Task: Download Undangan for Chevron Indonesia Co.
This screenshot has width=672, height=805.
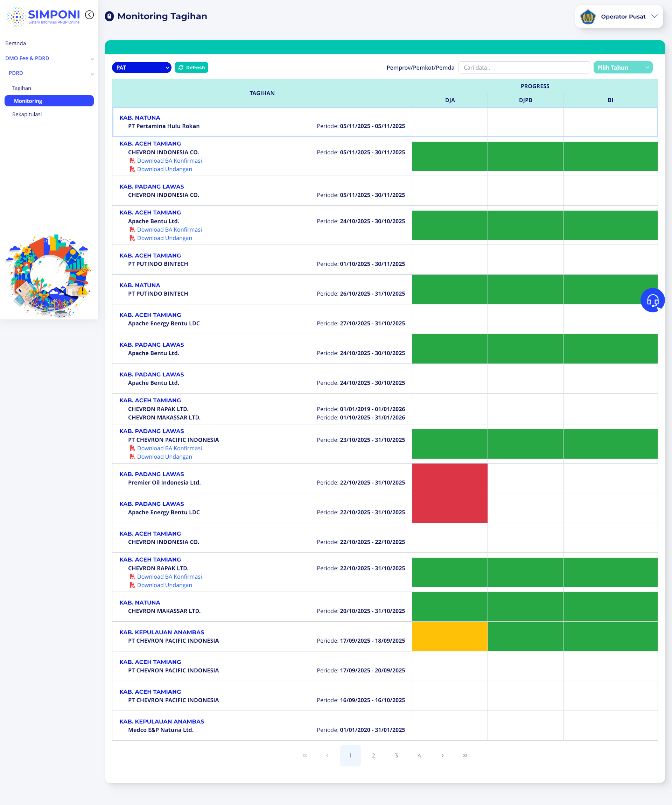Action: pyautogui.click(x=164, y=169)
